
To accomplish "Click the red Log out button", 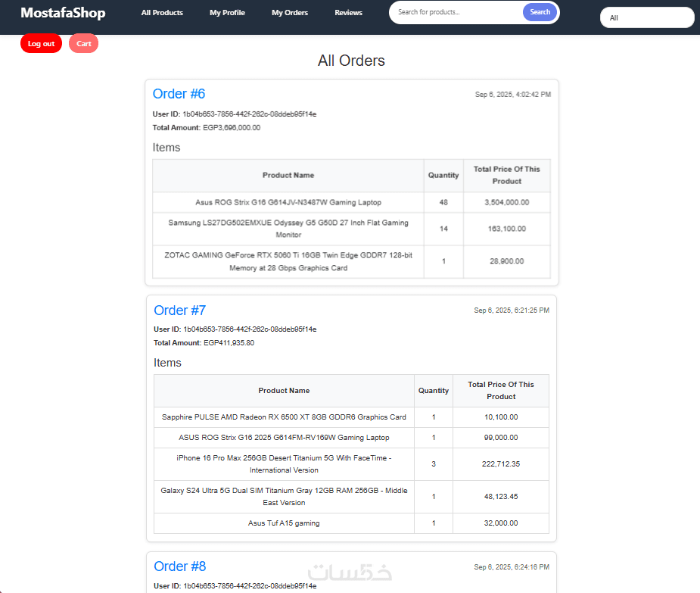I will [41, 43].
